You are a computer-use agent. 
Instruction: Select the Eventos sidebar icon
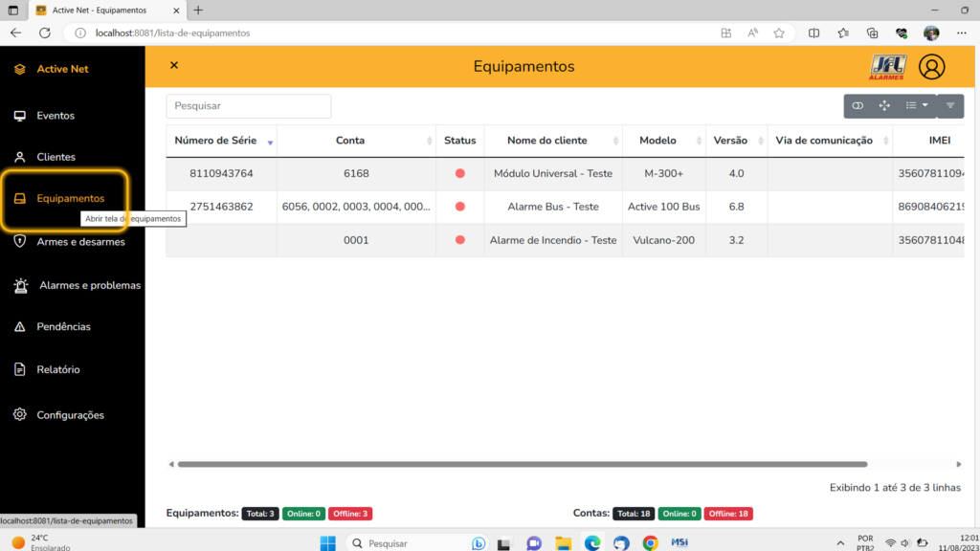tap(20, 113)
